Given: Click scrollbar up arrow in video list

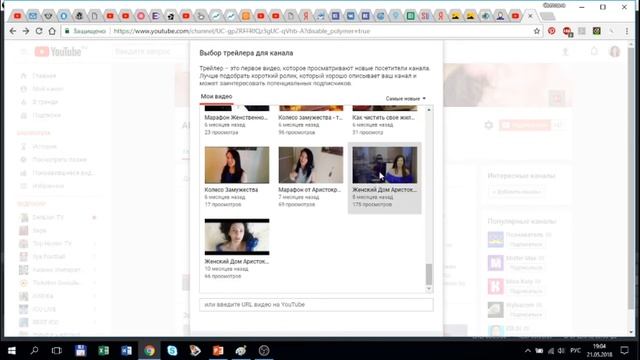Looking at the screenshot, I should click(x=429, y=110).
